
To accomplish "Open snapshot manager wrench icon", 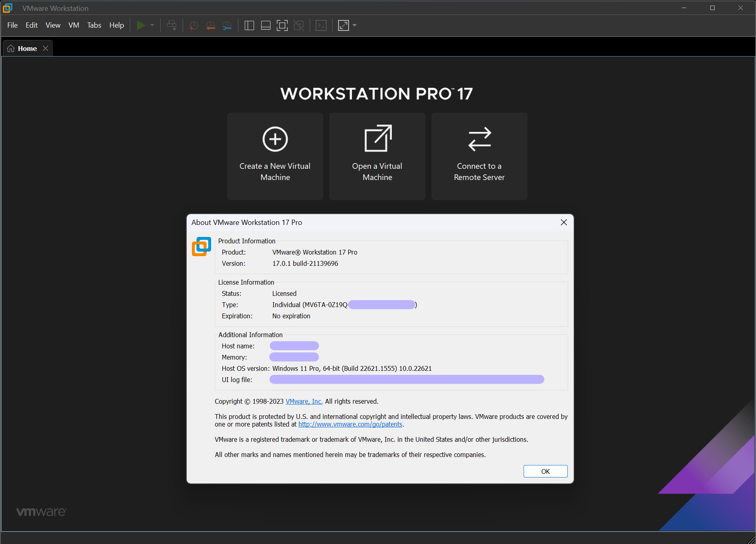I will 227,26.
